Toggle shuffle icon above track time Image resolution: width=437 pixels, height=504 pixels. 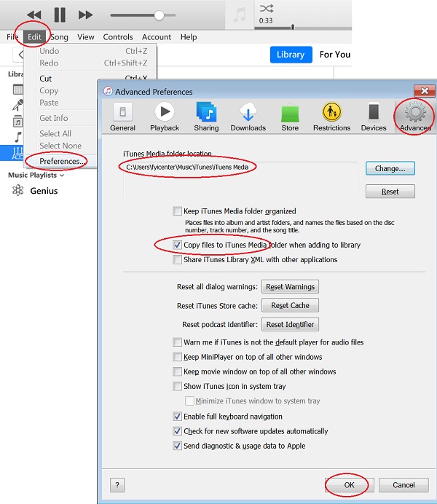[x=267, y=8]
